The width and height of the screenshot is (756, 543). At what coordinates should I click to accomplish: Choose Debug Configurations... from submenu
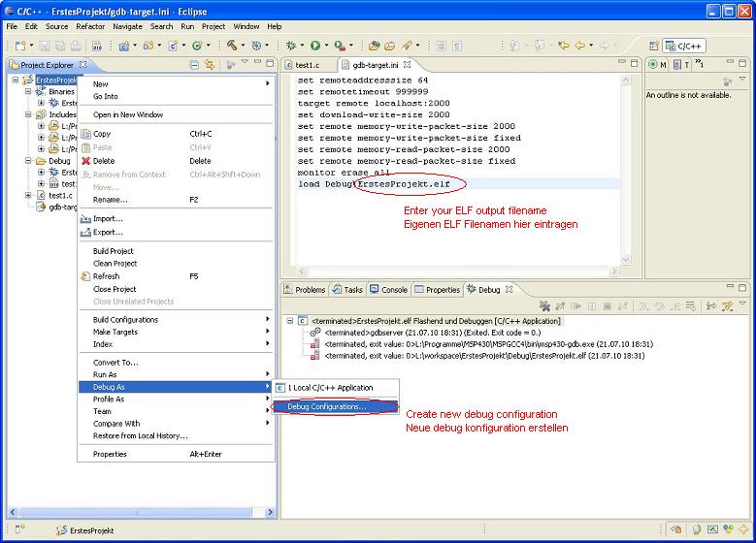336,406
